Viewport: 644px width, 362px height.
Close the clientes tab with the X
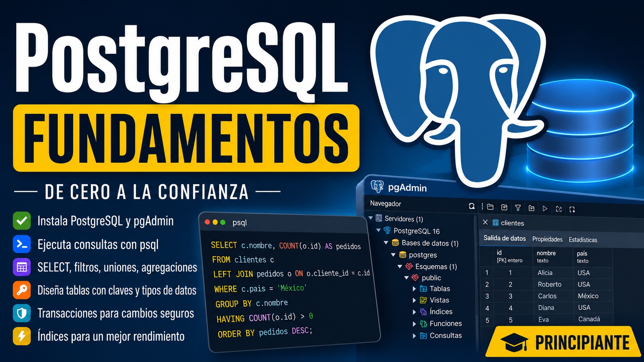point(485,222)
